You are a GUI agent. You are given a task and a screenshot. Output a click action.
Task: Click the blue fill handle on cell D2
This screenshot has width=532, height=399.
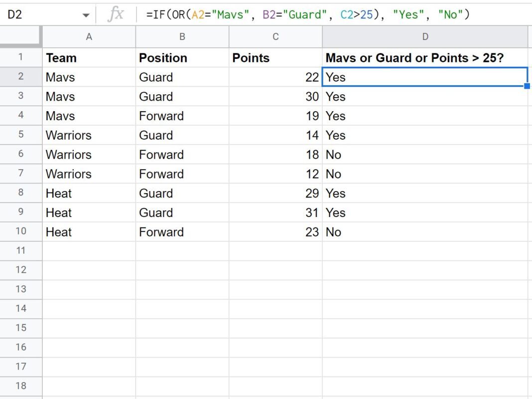pos(527,85)
